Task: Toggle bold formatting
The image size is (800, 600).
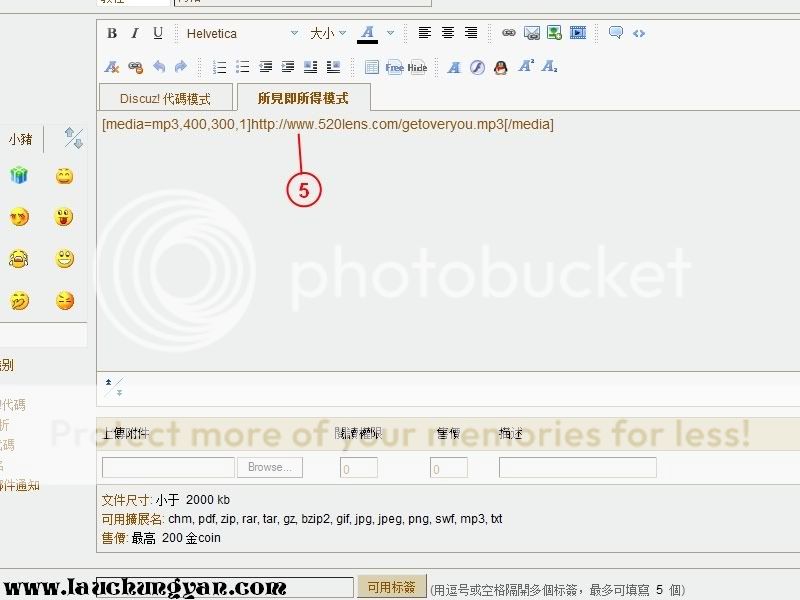Action: pyautogui.click(x=112, y=34)
